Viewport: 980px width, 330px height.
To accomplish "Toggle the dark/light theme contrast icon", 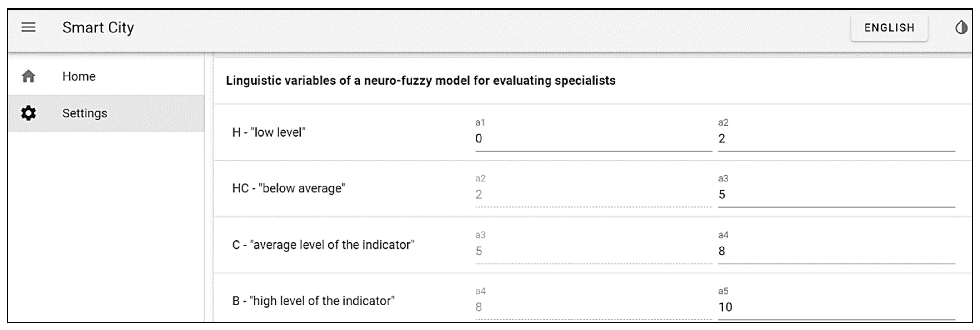I will [x=961, y=27].
